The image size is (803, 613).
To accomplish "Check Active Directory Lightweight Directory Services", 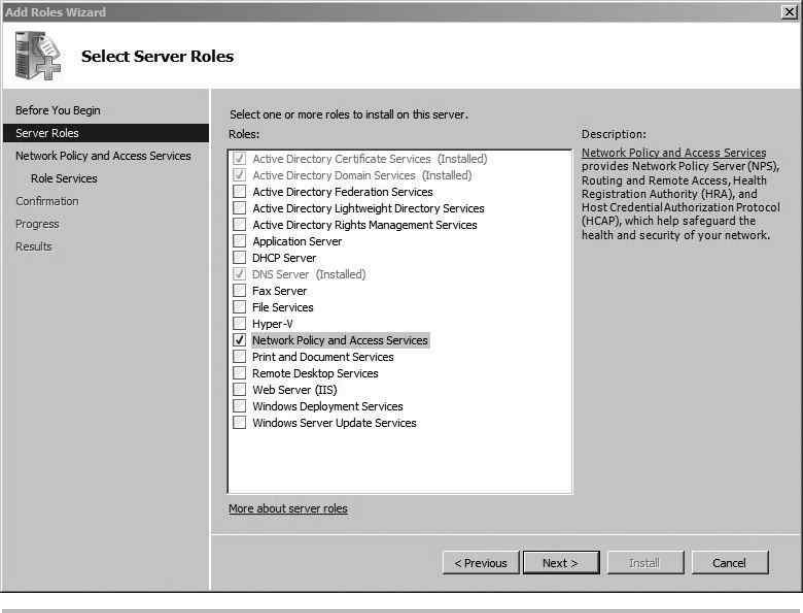I will (x=239, y=208).
